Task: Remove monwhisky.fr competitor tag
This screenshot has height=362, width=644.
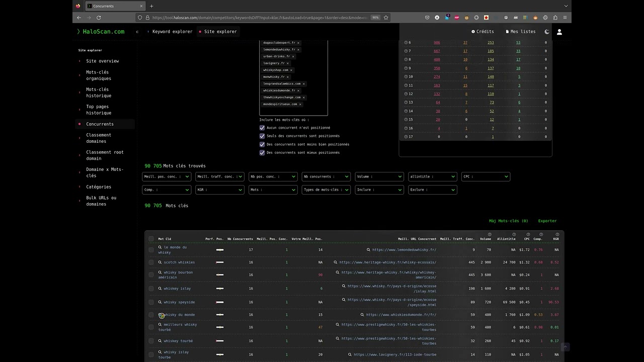Action: [x=288, y=77]
